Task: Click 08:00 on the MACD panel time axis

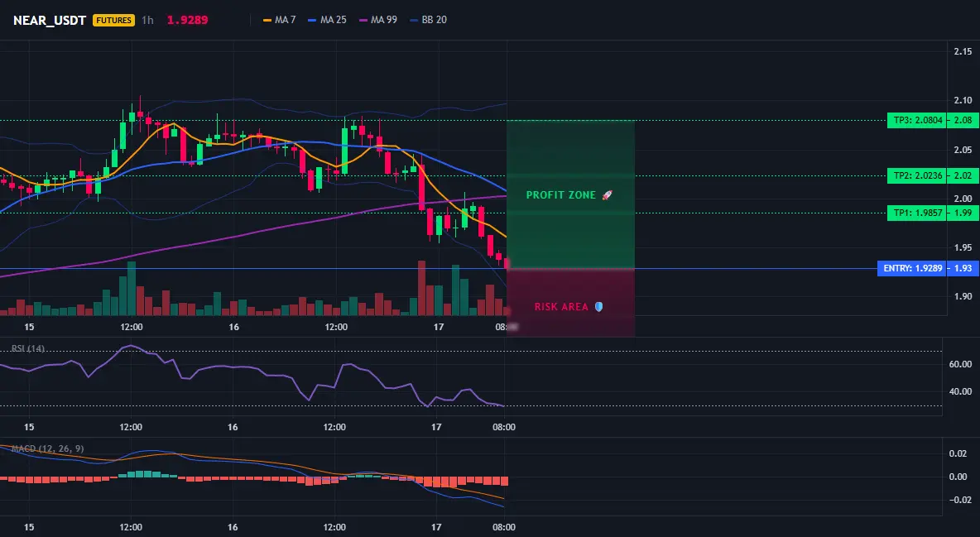Action: (x=504, y=527)
